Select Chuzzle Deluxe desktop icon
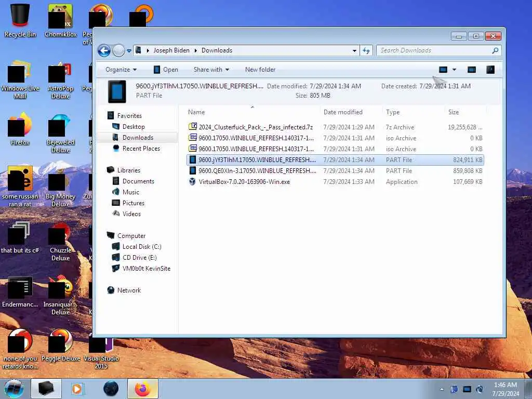 (61, 242)
